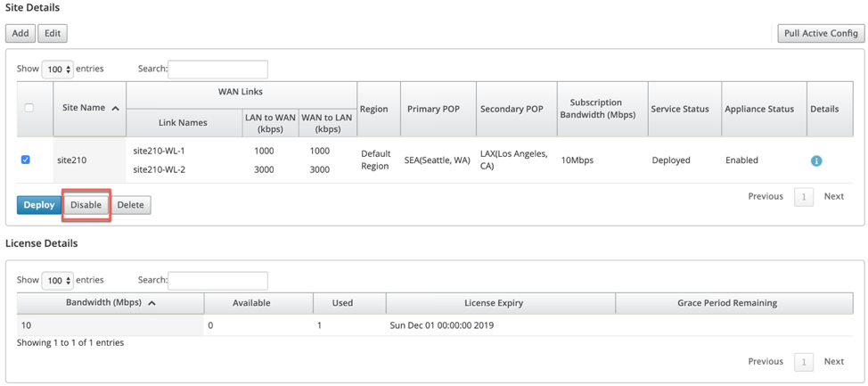
Task: Edit the selected site
Action: 53,33
